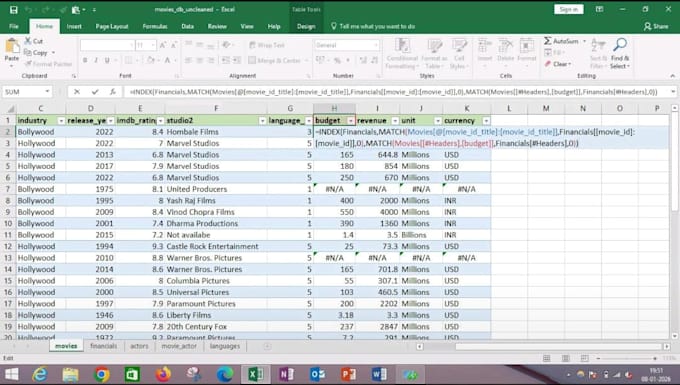Screen dimensions: 680x385
Task: Click in the formula bar text
Action: [394, 91]
